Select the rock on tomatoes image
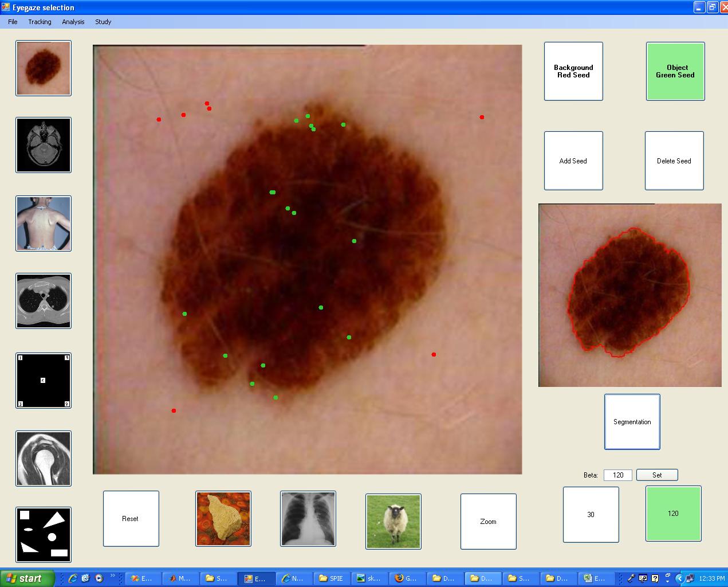The image size is (728, 587). pyautogui.click(x=223, y=519)
